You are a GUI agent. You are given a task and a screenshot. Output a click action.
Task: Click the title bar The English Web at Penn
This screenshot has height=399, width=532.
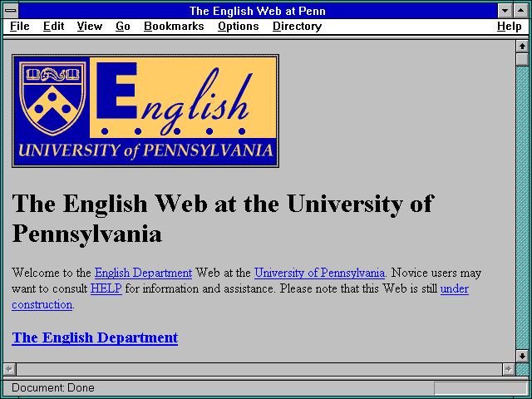(x=258, y=11)
